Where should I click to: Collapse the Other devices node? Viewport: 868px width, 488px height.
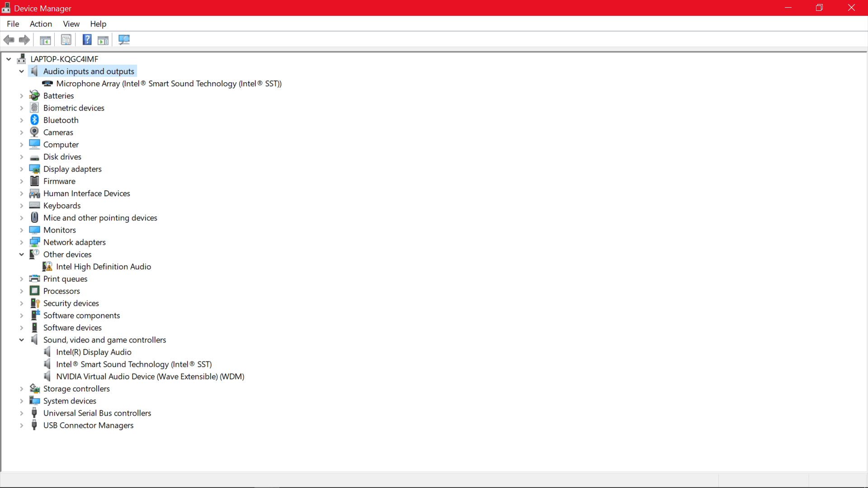21,254
